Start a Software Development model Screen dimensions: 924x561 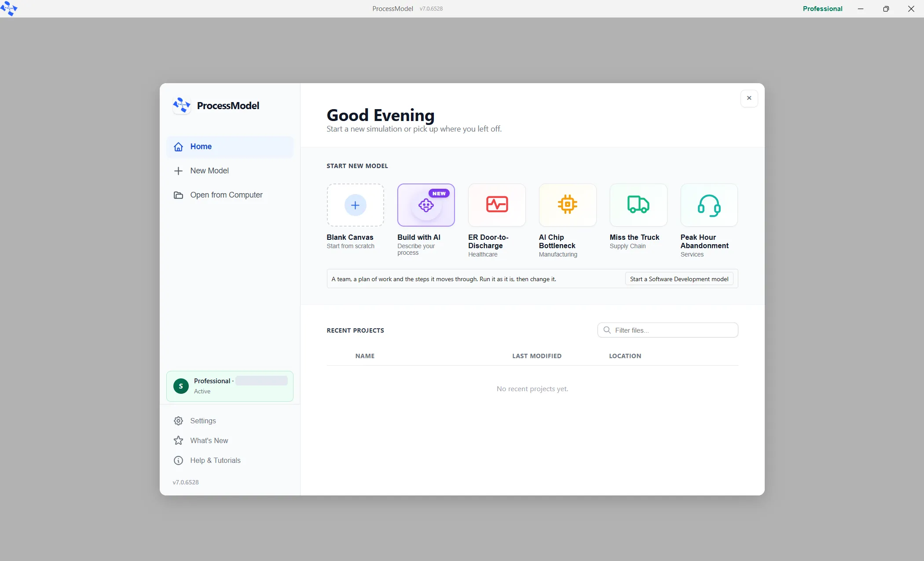[679, 279]
